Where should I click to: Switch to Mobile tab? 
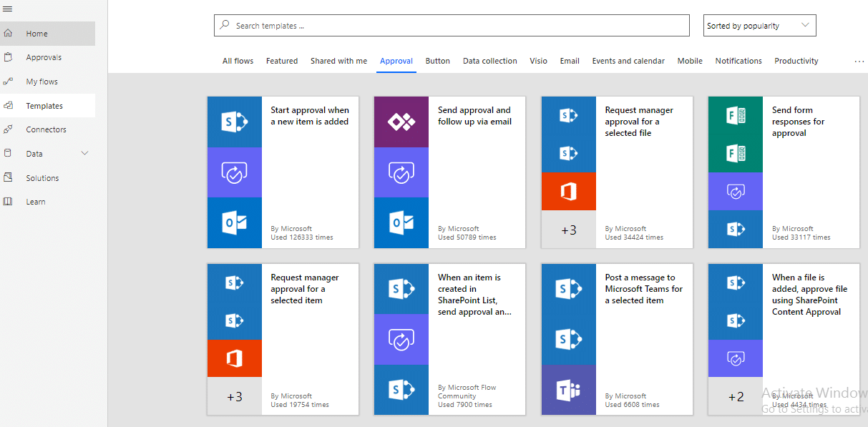690,61
